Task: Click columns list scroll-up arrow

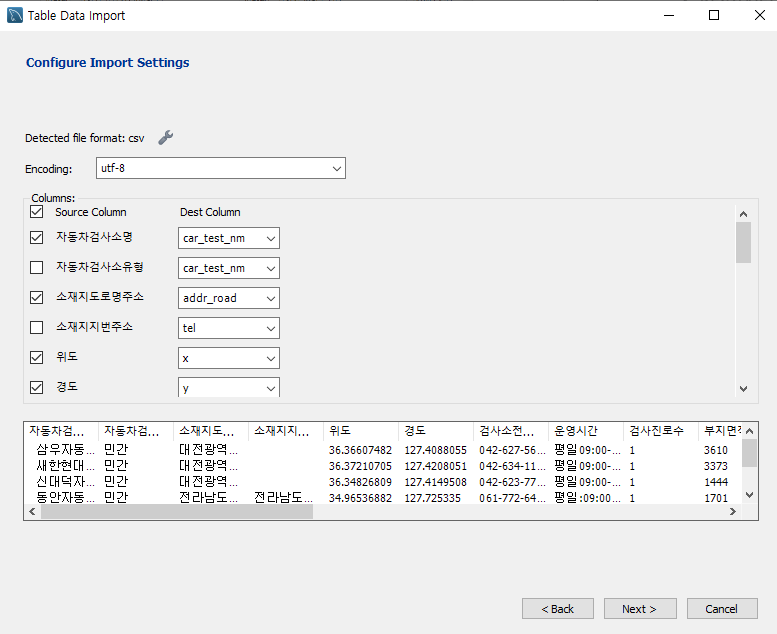Action: 743,214
